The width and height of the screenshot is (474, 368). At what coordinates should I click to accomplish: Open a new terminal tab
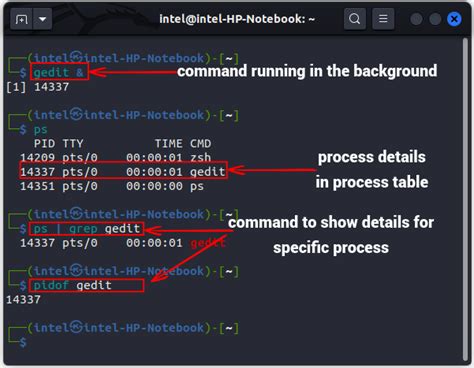(21, 19)
